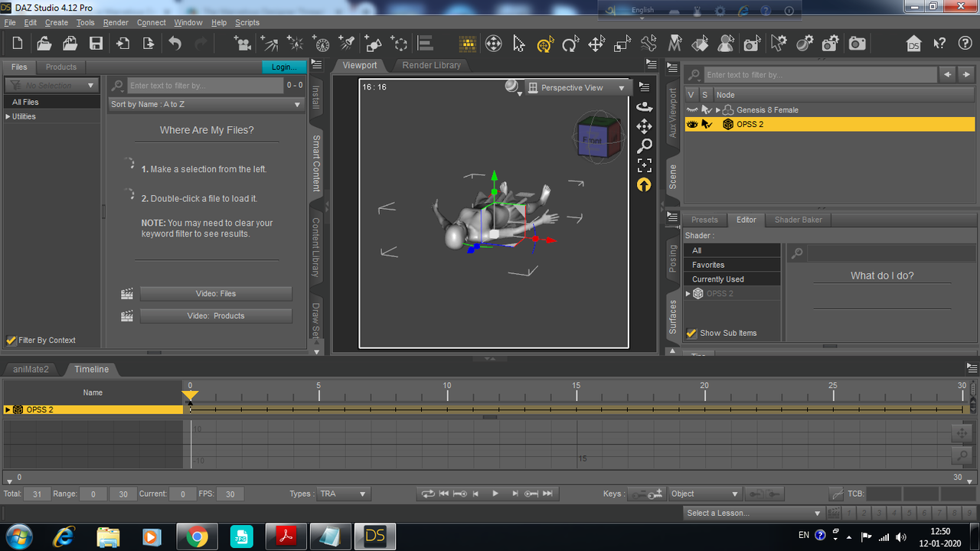Open the Create menu
980x551 pixels.
pos(57,22)
